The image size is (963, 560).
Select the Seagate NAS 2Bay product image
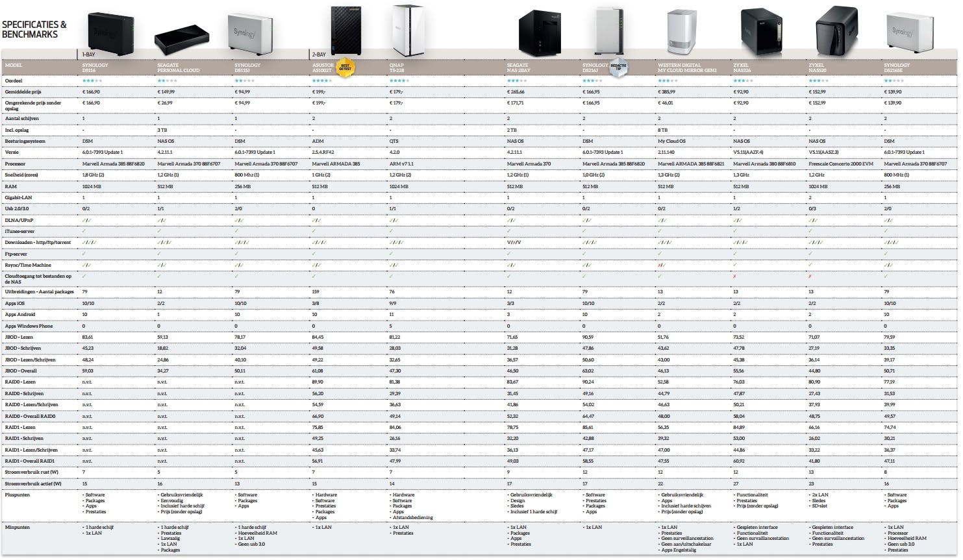(540, 34)
